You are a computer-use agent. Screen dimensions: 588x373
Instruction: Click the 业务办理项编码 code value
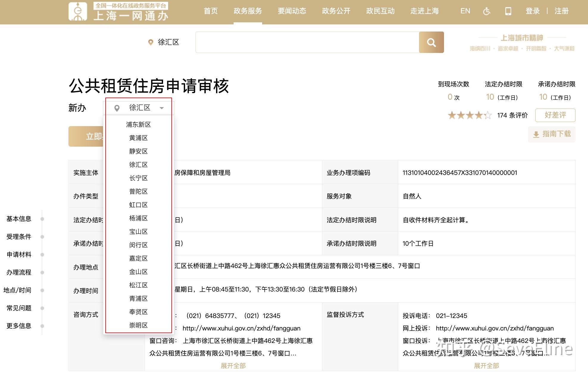pos(460,173)
